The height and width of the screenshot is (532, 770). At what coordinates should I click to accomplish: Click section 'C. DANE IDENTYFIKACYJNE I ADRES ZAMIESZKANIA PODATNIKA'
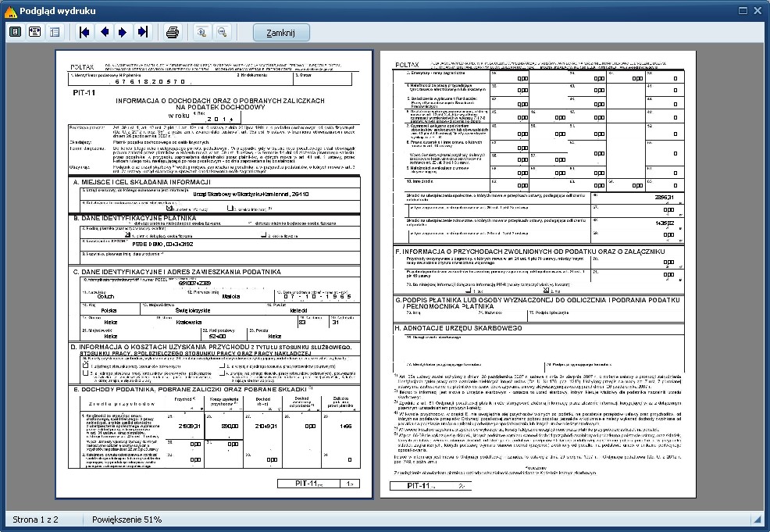coord(176,272)
